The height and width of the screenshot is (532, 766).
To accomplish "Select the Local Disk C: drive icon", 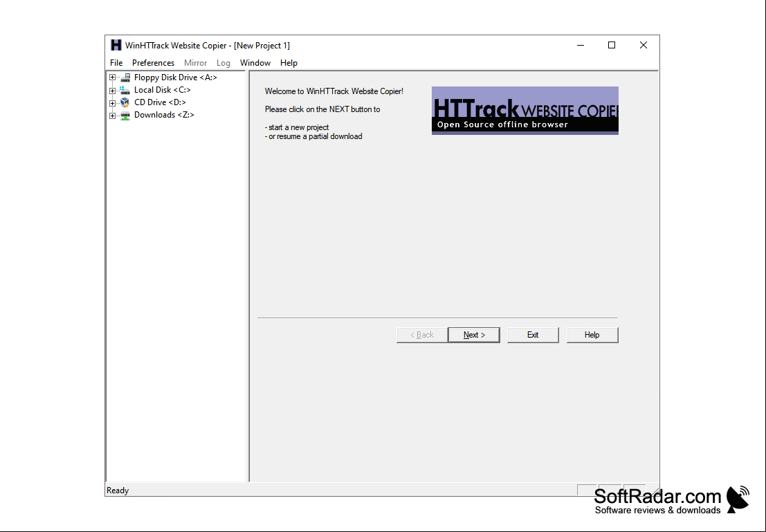I will [x=125, y=90].
